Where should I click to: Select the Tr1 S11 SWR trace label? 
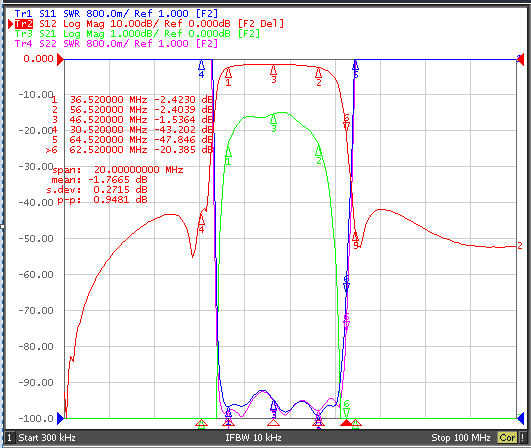(x=116, y=14)
